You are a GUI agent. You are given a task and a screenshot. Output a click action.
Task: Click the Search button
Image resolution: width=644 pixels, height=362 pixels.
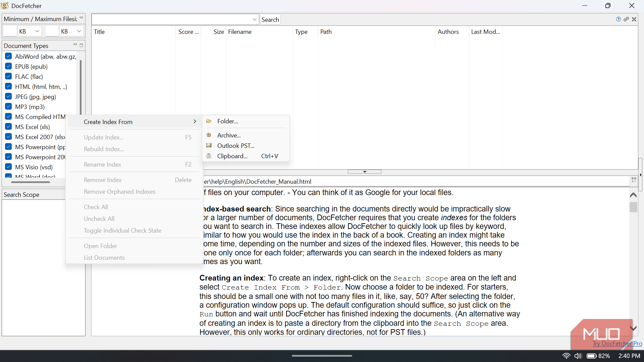[270, 19]
